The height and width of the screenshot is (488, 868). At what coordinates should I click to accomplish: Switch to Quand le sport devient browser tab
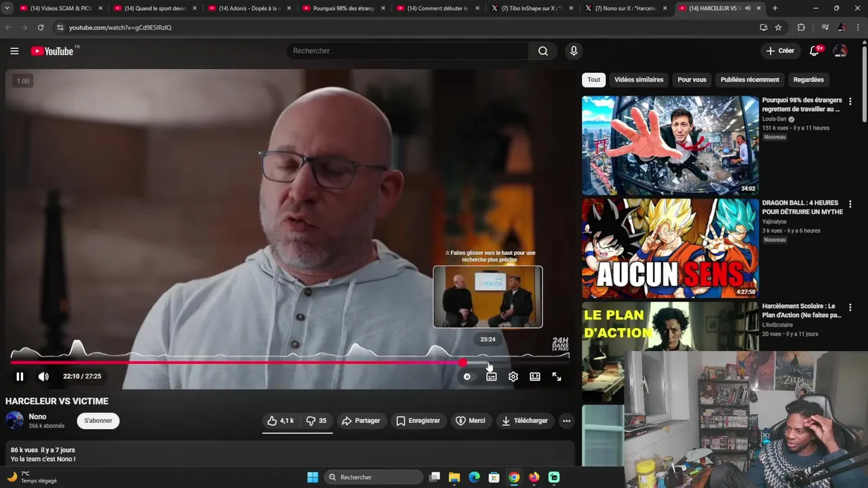155,8
